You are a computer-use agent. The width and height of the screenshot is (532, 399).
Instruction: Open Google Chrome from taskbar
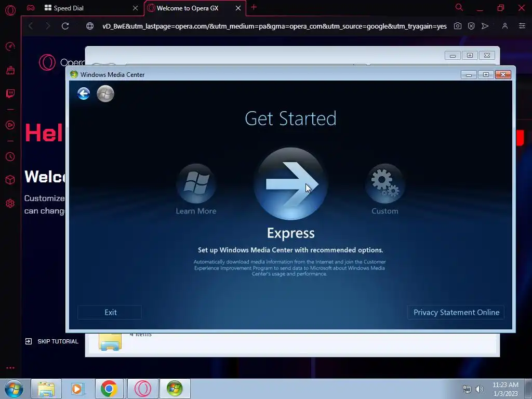109,389
